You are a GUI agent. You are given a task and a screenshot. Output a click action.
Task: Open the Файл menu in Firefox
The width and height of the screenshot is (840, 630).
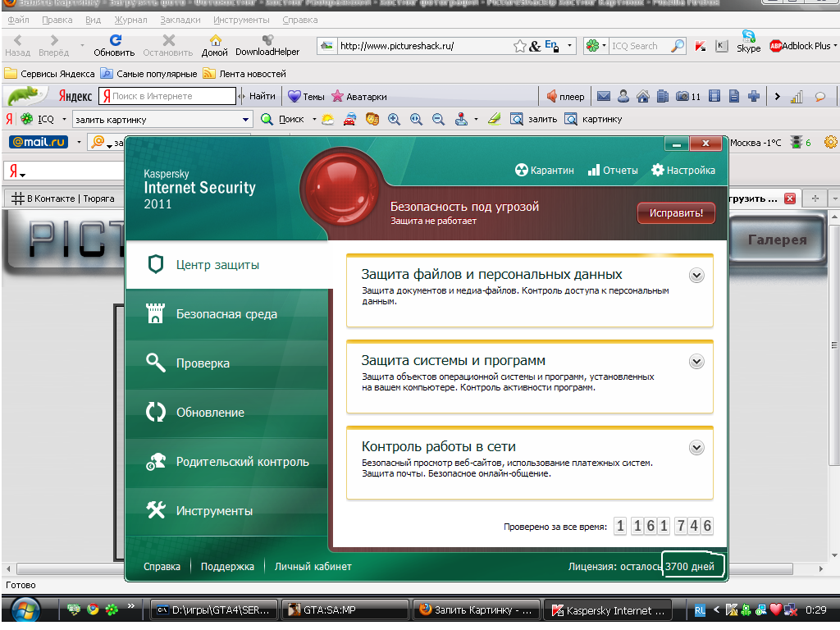point(18,20)
